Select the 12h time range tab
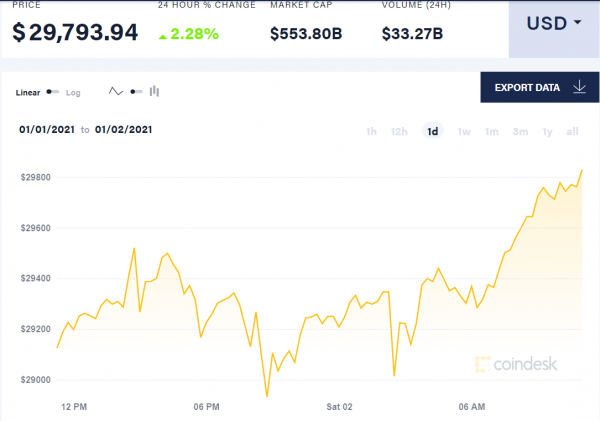This screenshot has width=600, height=421. (399, 132)
